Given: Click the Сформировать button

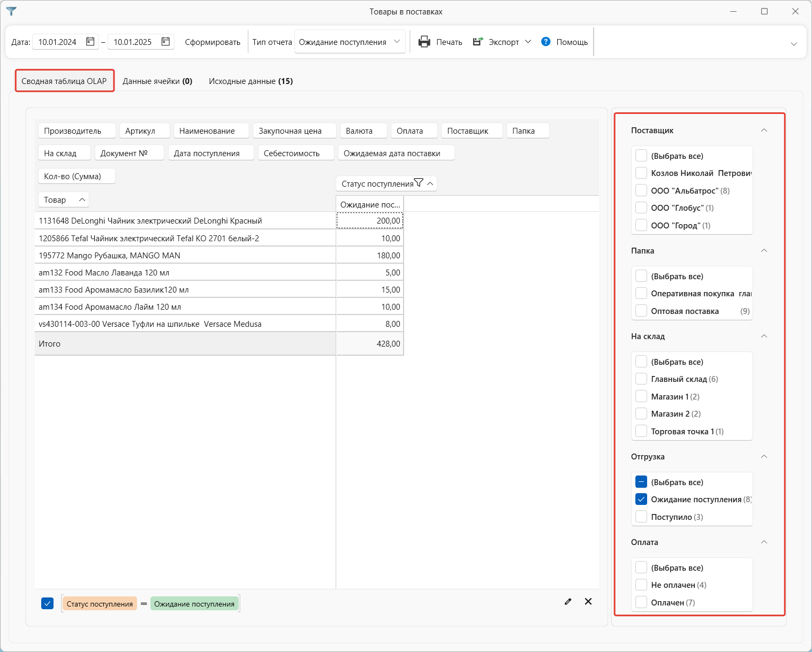Looking at the screenshot, I should [213, 42].
